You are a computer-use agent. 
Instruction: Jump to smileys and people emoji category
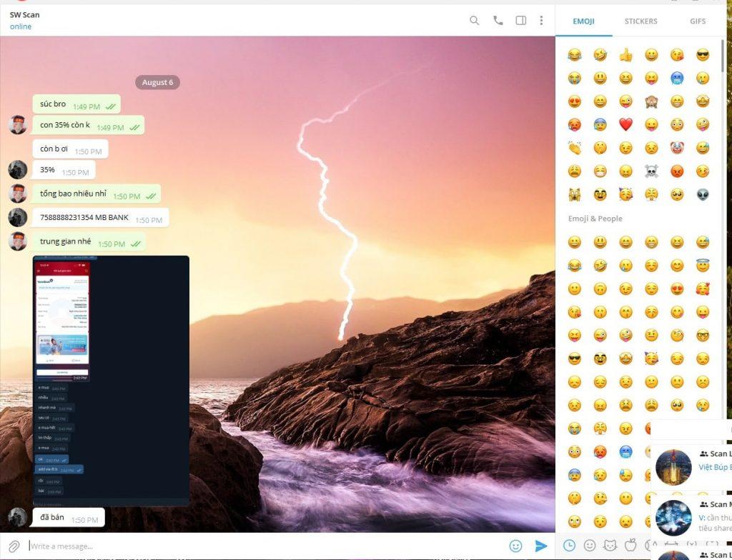(x=590, y=545)
